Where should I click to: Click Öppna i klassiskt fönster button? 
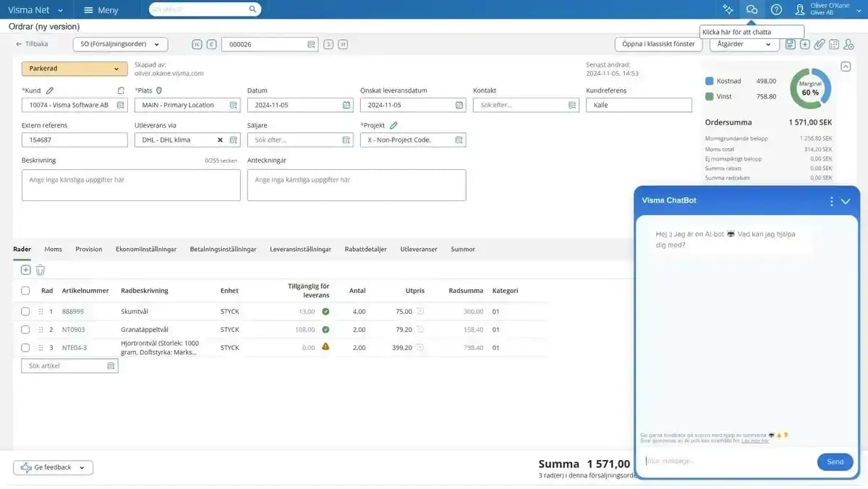click(x=658, y=44)
